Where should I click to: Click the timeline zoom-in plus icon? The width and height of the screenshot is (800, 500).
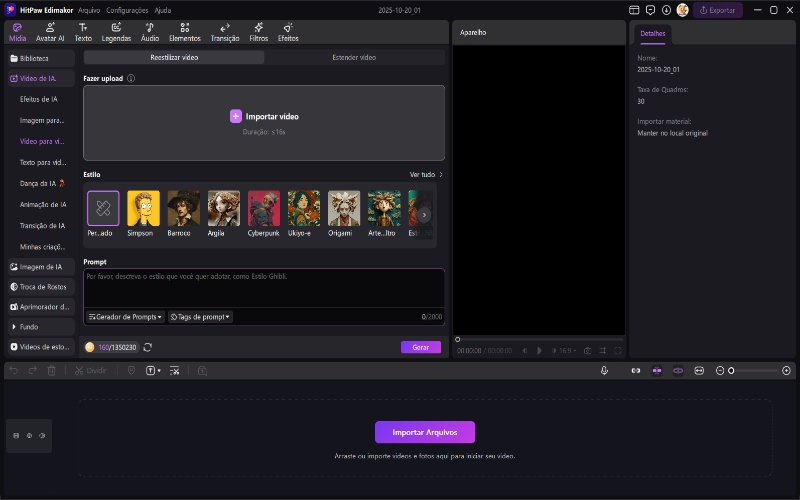(787, 370)
